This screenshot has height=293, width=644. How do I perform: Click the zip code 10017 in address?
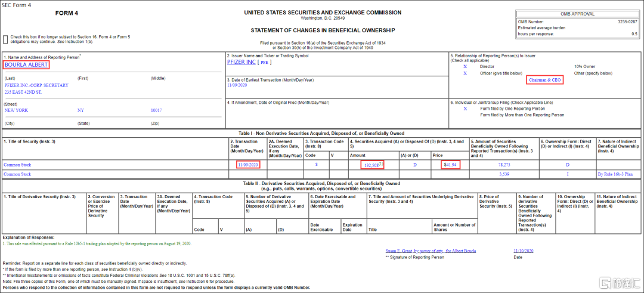[x=156, y=110]
